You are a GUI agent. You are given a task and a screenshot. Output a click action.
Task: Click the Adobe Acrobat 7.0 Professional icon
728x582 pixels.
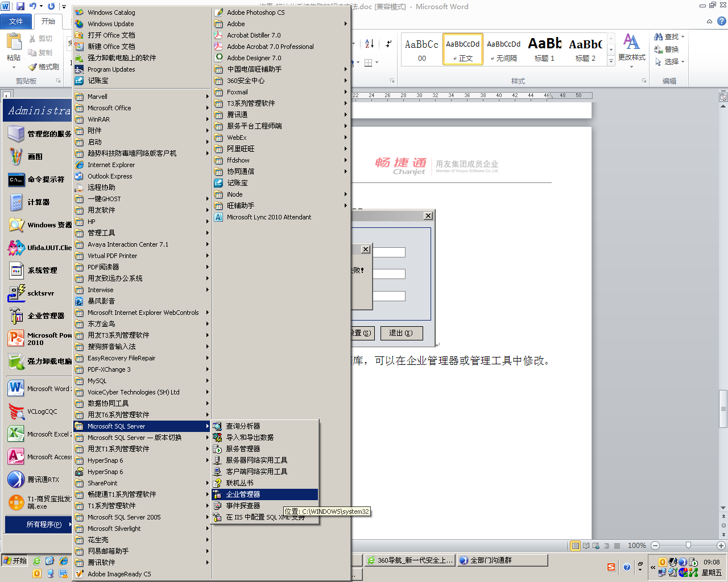(218, 47)
